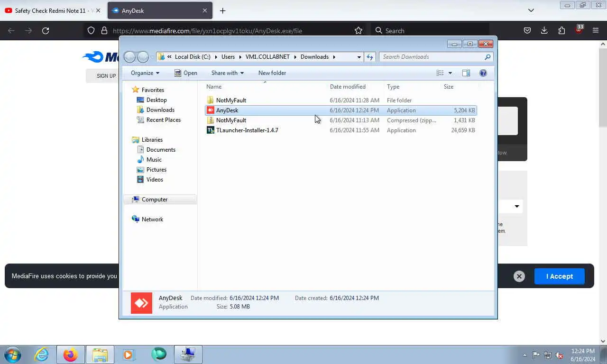Screen dimensions: 607x364
Task: Expand the arrow after Downloads in breadcrumb
Action: (x=334, y=57)
